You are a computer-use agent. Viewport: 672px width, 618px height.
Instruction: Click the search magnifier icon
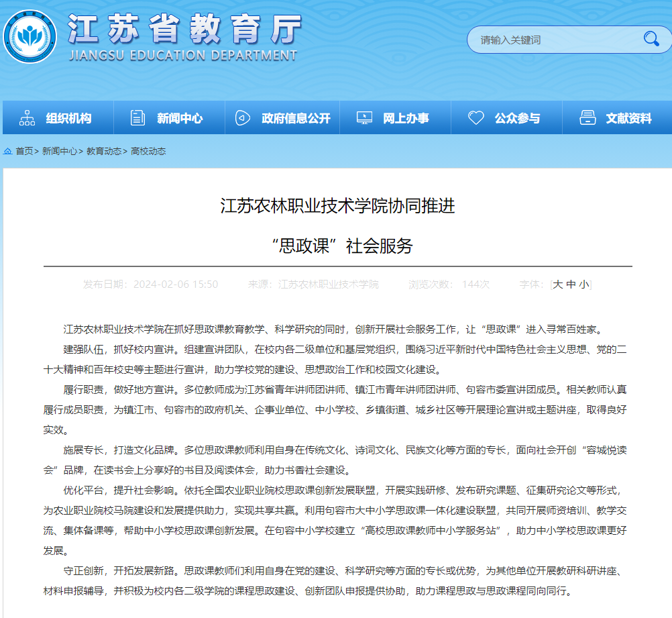pyautogui.click(x=651, y=40)
